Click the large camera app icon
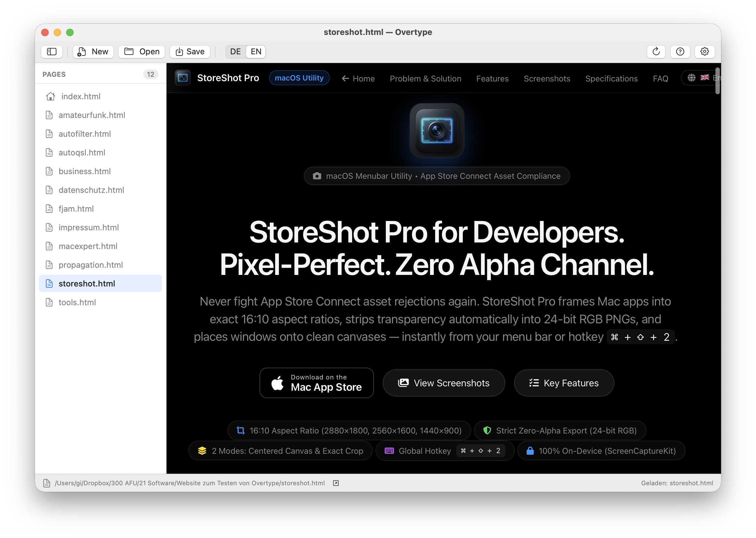 (437, 130)
